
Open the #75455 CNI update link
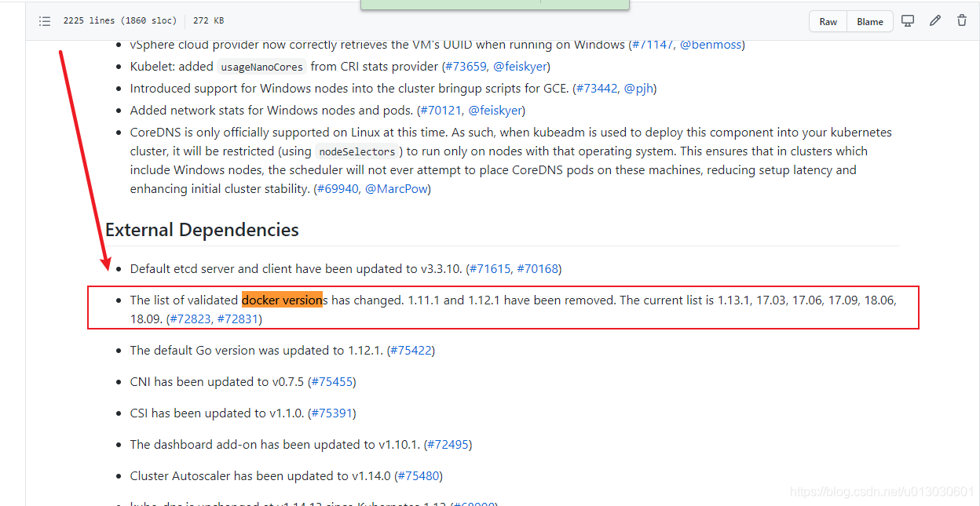click(333, 382)
